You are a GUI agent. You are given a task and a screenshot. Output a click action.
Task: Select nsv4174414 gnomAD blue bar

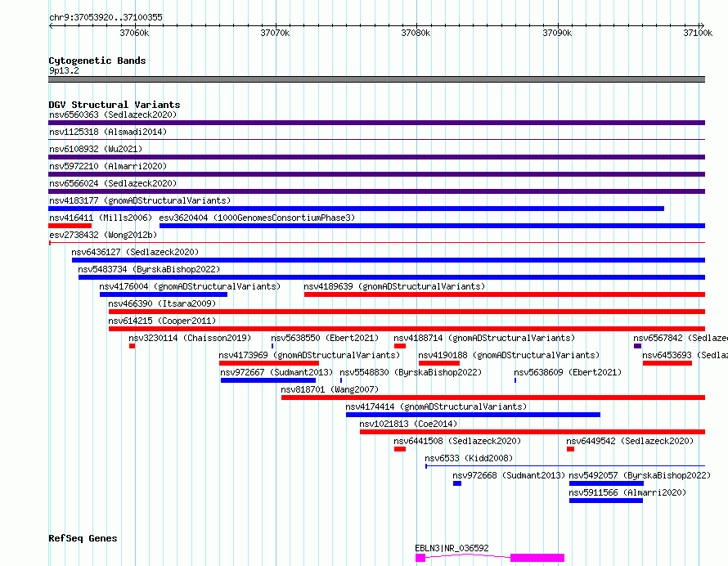[x=473, y=415]
